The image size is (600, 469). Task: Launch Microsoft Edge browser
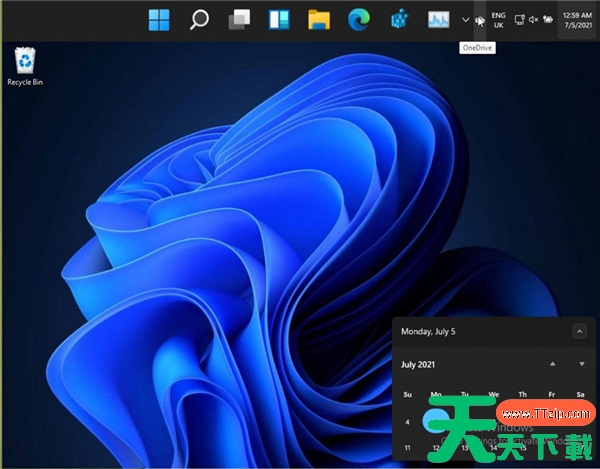359,19
